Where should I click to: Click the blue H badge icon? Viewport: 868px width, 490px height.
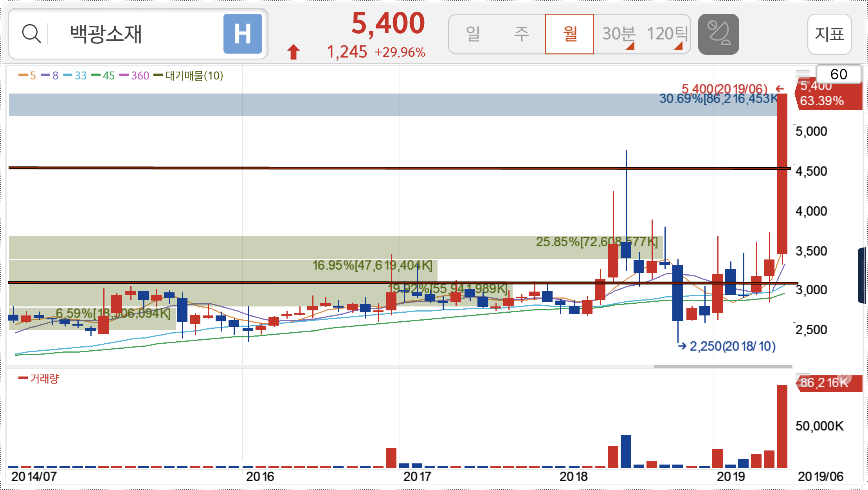click(243, 34)
